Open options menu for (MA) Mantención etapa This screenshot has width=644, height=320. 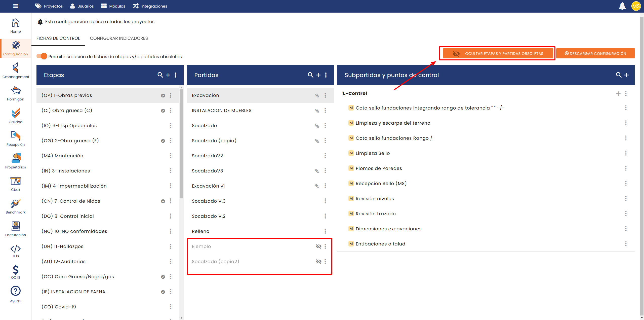(x=171, y=156)
